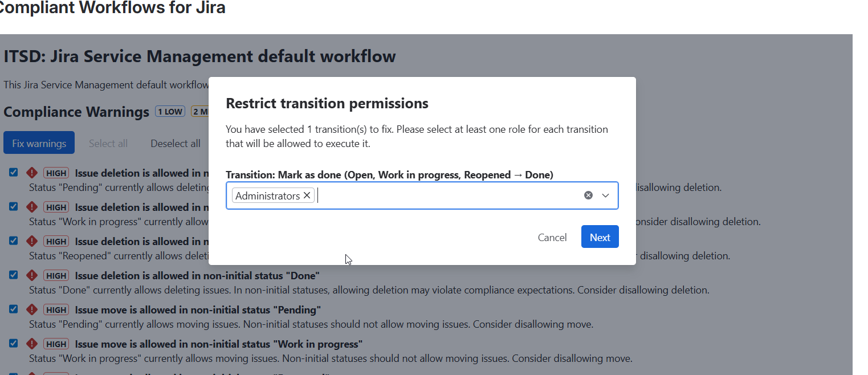The width and height of the screenshot is (868, 375).
Task: Uncheck the status "Done" deletion warning
Action: tap(14, 275)
